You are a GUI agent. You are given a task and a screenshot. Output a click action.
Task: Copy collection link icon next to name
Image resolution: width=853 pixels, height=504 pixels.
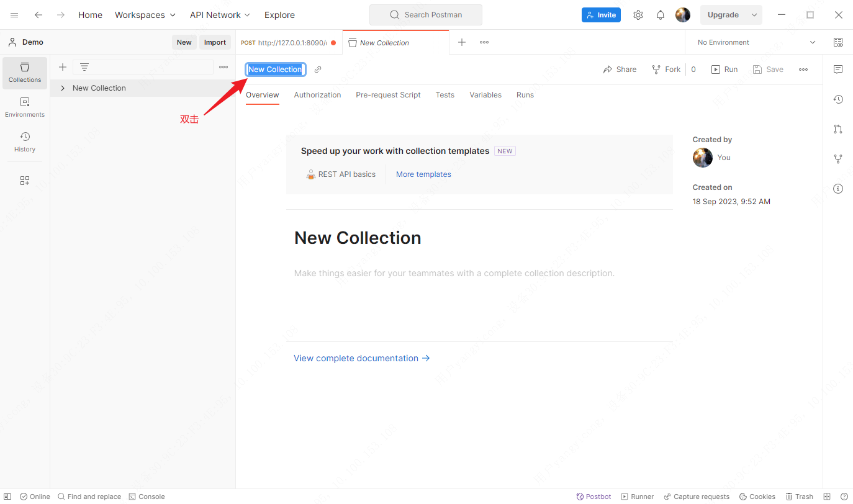pos(318,70)
